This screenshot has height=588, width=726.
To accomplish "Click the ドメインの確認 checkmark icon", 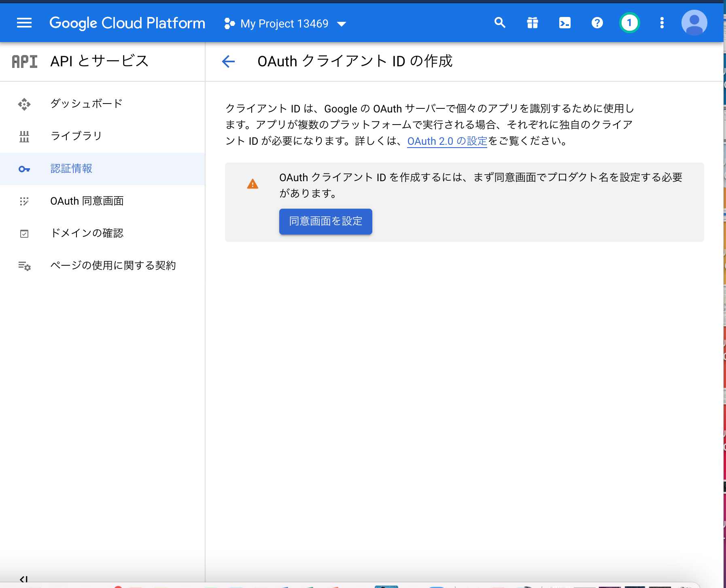I will pos(24,233).
